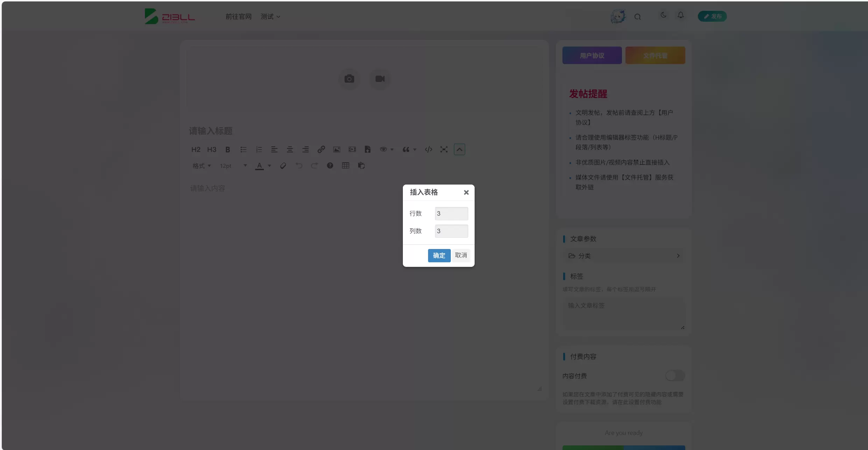Open the 格式 format dropdown

(202, 166)
